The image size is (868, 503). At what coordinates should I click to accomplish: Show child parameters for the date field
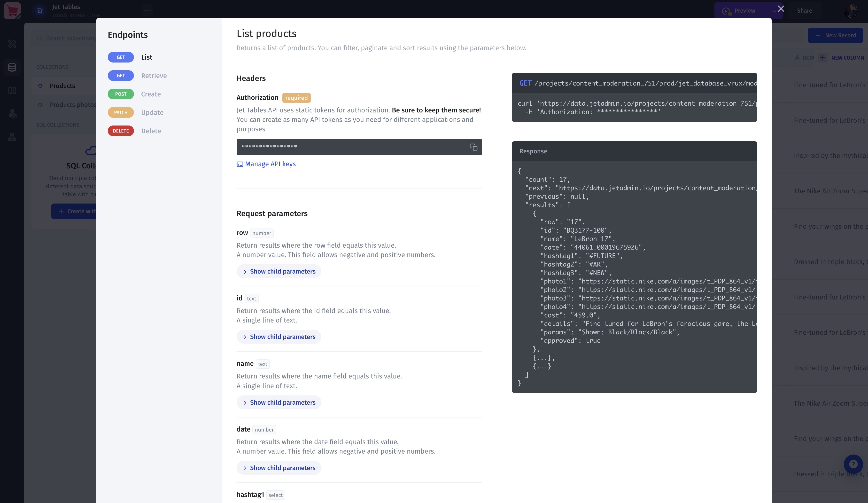(279, 468)
